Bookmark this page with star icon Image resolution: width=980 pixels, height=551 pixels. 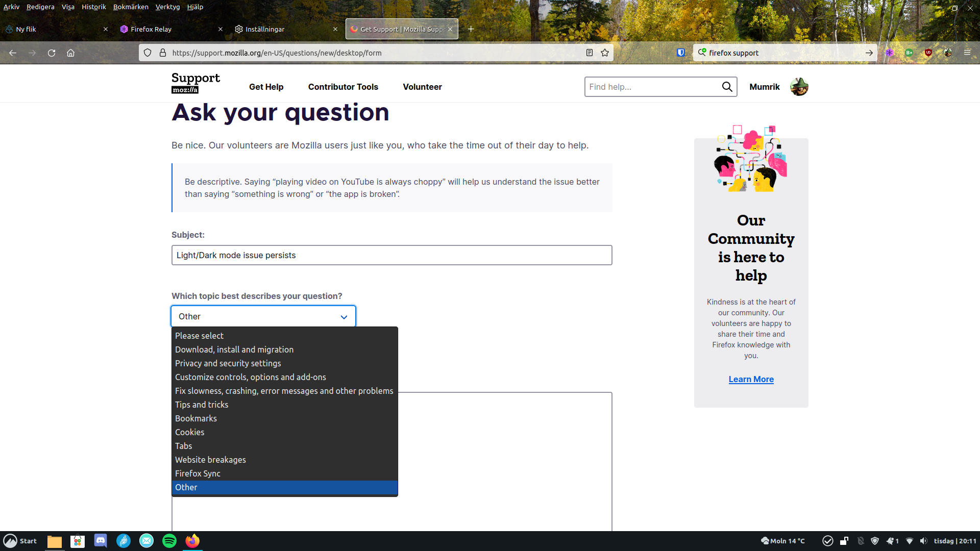(605, 53)
